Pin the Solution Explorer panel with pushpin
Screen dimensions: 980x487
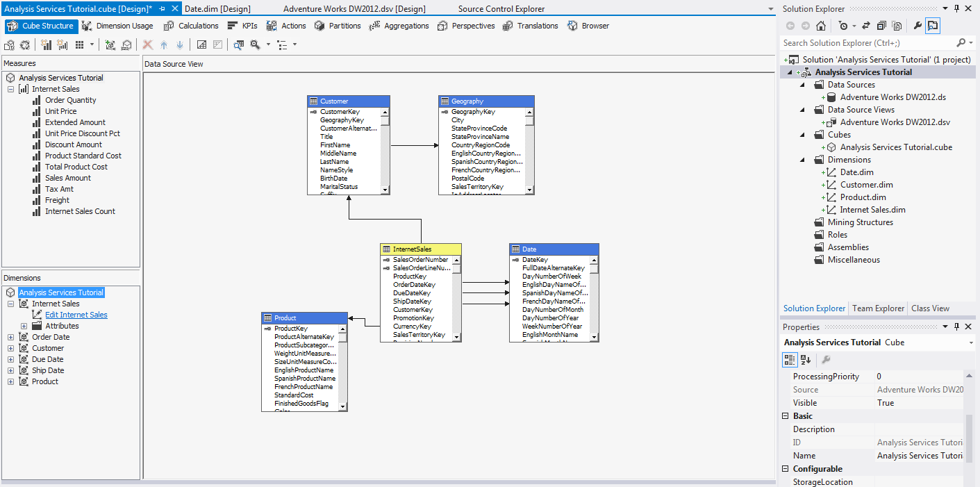(956, 8)
